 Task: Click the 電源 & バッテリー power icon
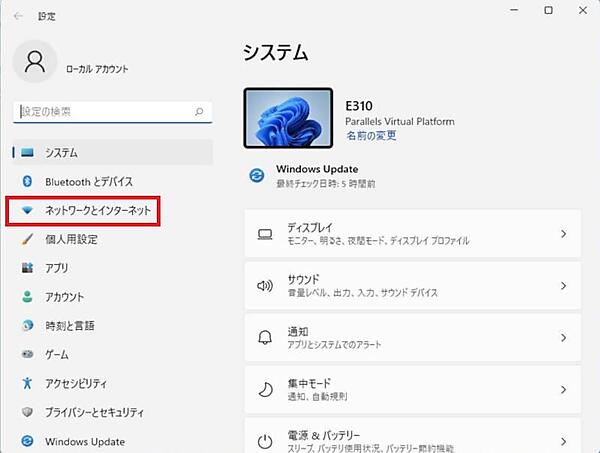coord(265,442)
